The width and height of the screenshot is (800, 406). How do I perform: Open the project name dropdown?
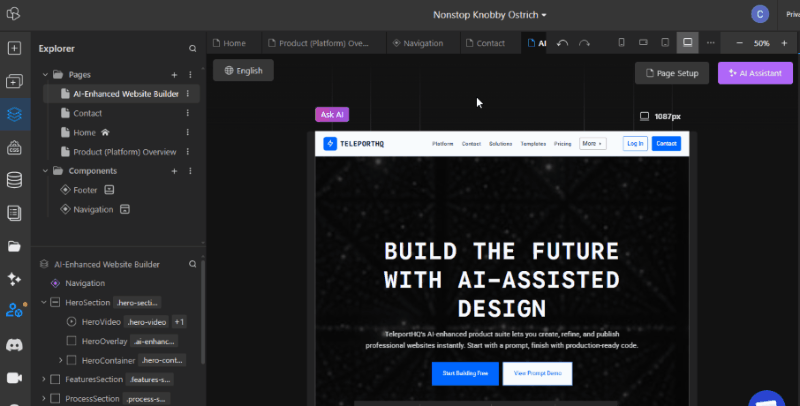[490, 15]
